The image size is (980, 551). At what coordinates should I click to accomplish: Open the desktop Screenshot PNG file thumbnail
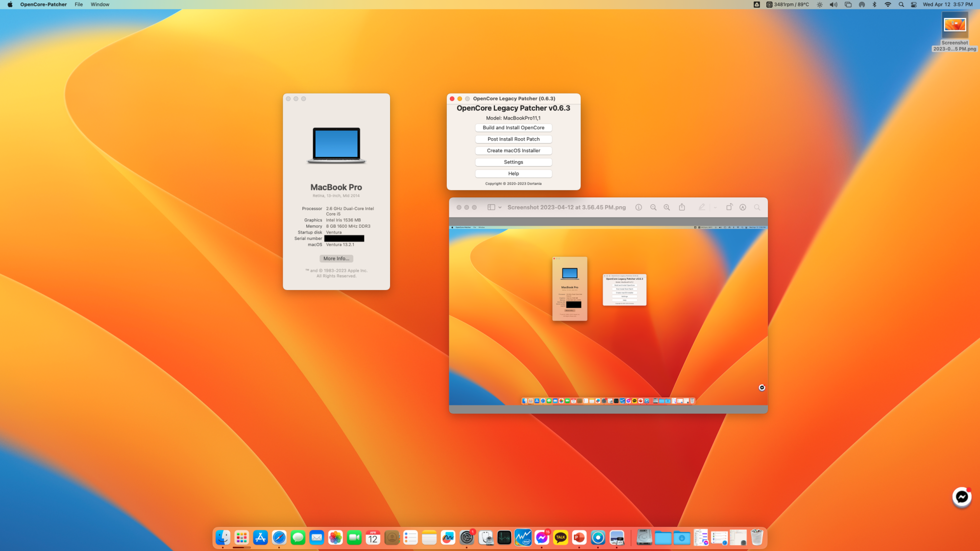pos(955,25)
